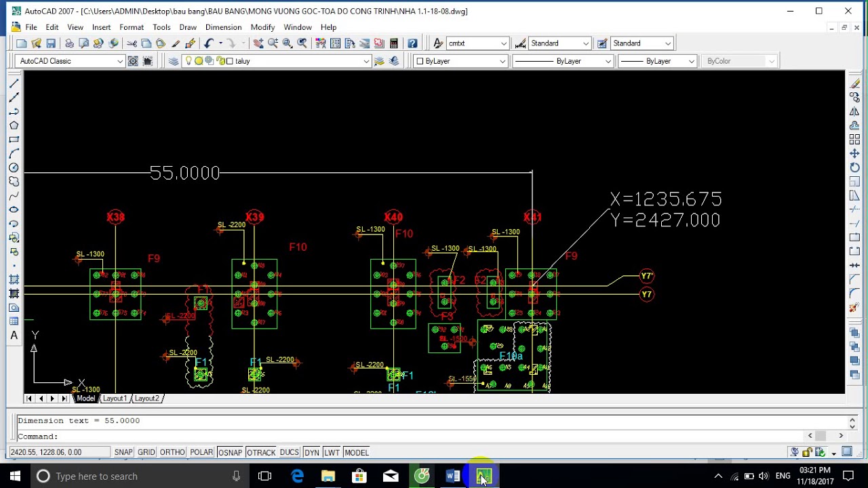
Task: Select the Circle draw tool
Action: pos(14,167)
